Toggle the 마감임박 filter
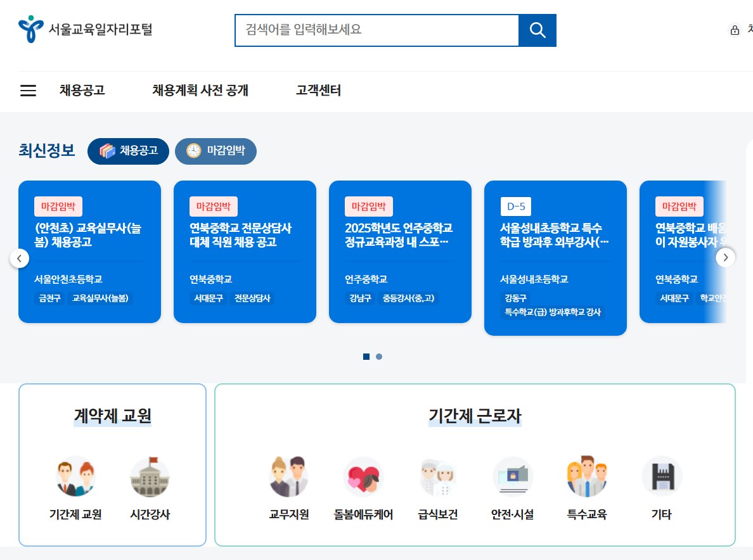 click(216, 151)
